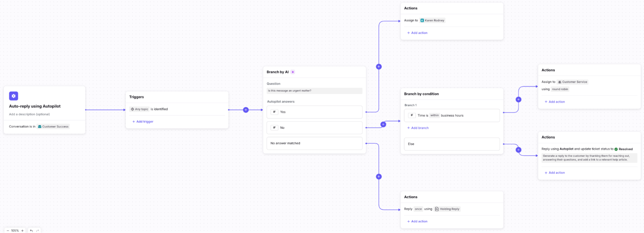Open the Karen Rodney assignee selector
The image size is (644, 233).
click(x=432, y=20)
